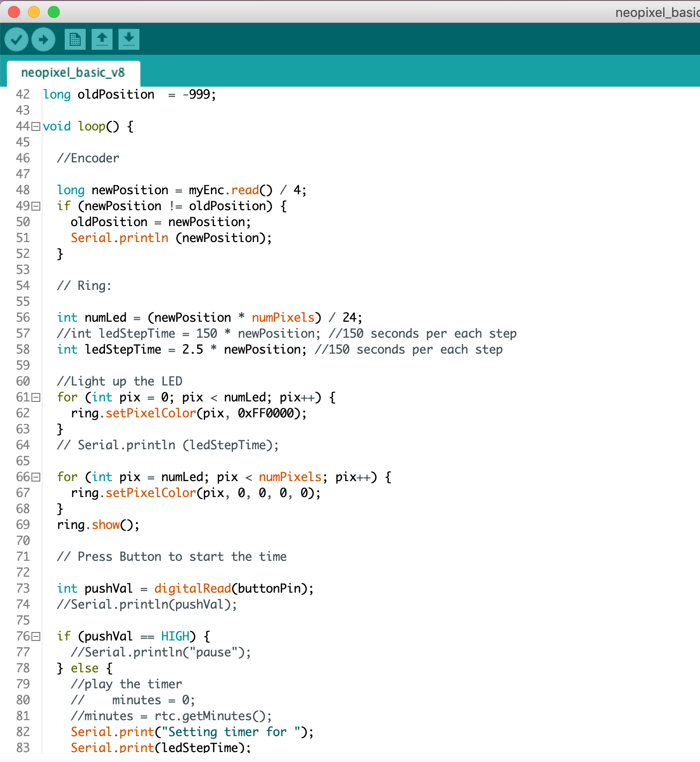Click the 'int numLed' declaration line
The image size is (700, 762).
(210, 318)
